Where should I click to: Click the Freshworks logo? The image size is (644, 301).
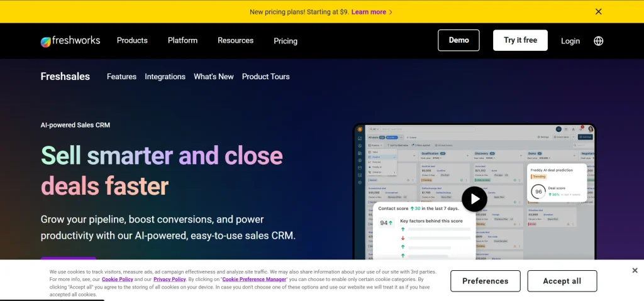click(70, 41)
